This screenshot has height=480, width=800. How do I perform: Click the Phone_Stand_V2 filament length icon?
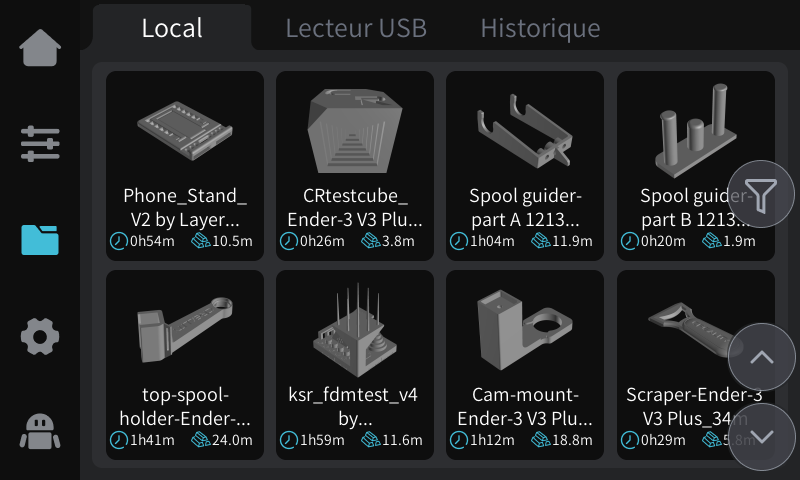[x=200, y=241]
